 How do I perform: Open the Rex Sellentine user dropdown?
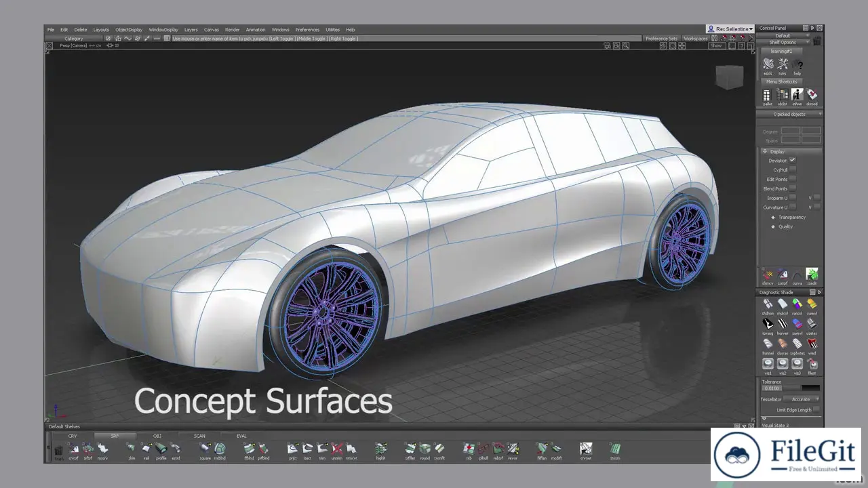[x=730, y=29]
